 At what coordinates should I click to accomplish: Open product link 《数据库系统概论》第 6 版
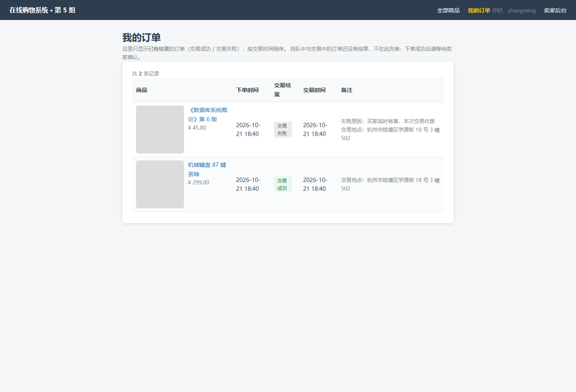[208, 114]
